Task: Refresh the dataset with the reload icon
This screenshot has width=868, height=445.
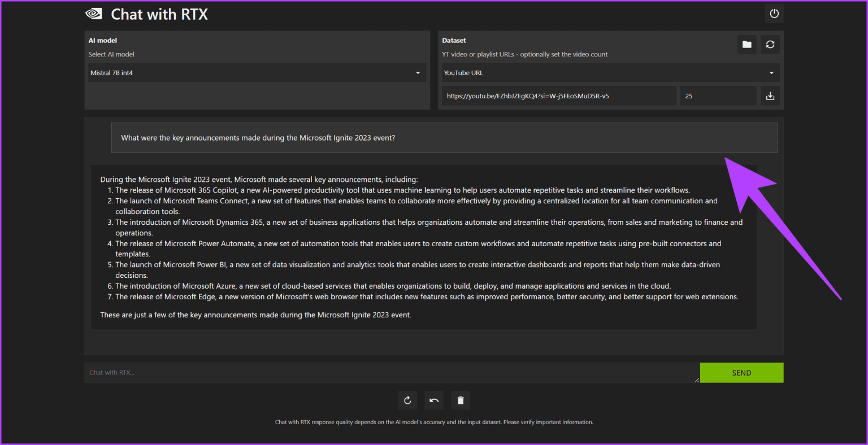Action: tap(770, 45)
